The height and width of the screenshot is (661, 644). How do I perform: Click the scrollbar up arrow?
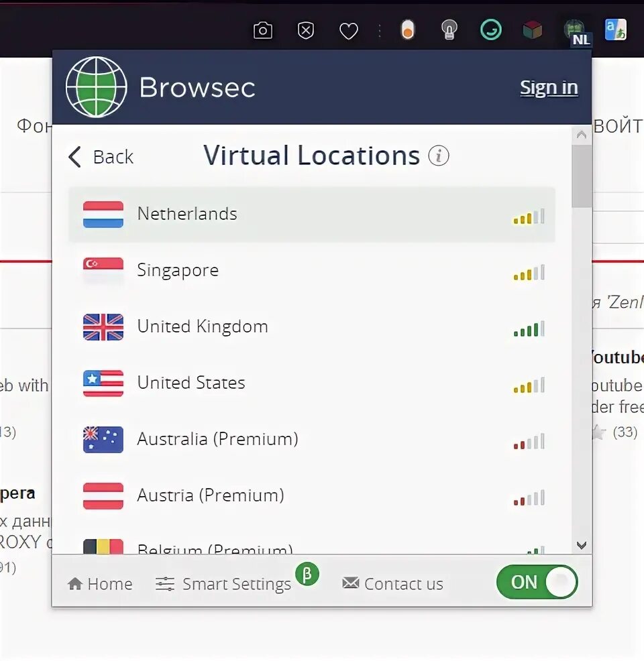(x=582, y=135)
